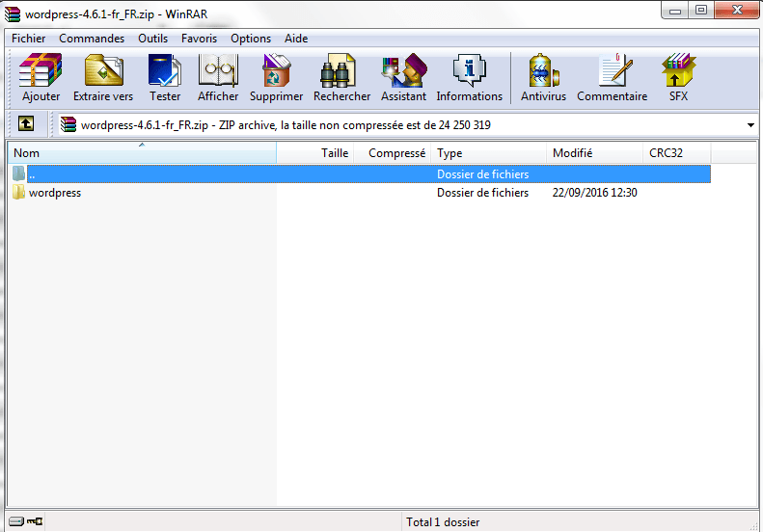Open the Fichier menu

click(x=28, y=39)
